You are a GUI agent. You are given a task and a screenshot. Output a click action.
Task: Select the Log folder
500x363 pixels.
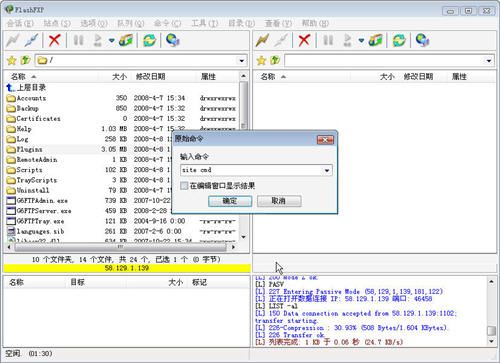[17, 139]
